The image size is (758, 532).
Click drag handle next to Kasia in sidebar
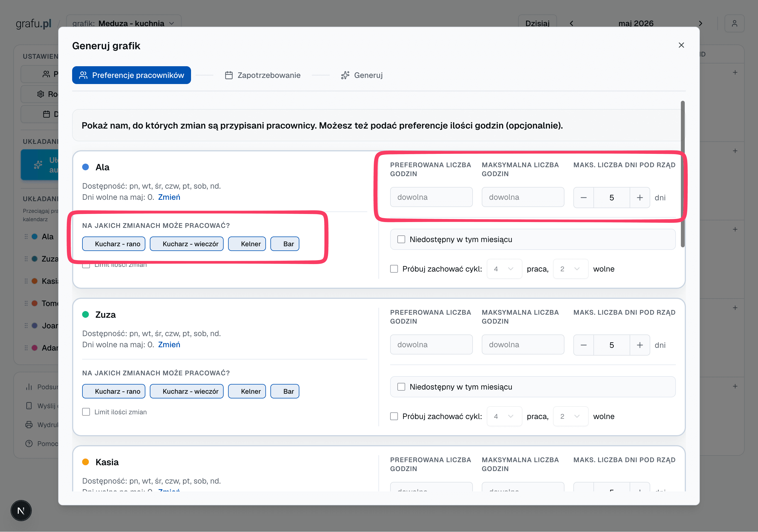coord(26,281)
